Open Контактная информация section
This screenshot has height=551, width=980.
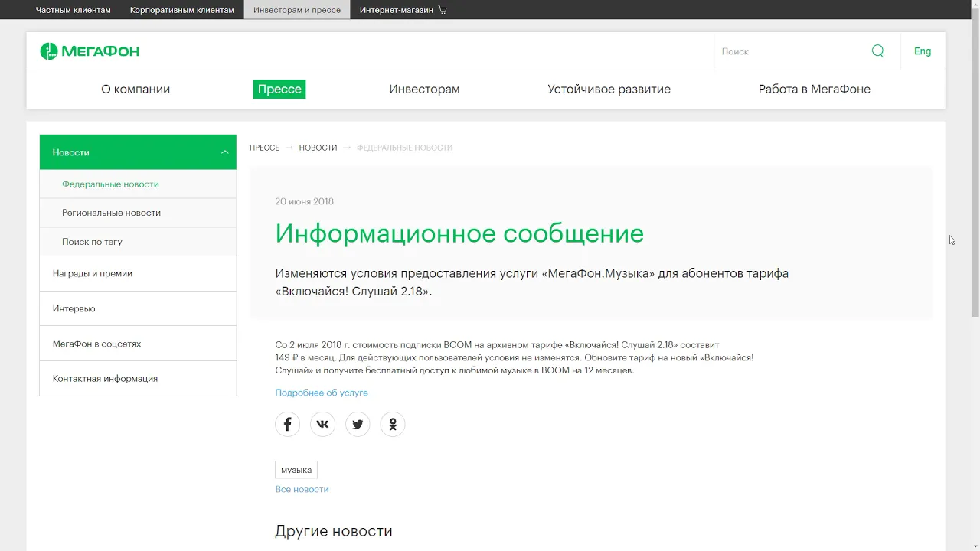(138, 378)
